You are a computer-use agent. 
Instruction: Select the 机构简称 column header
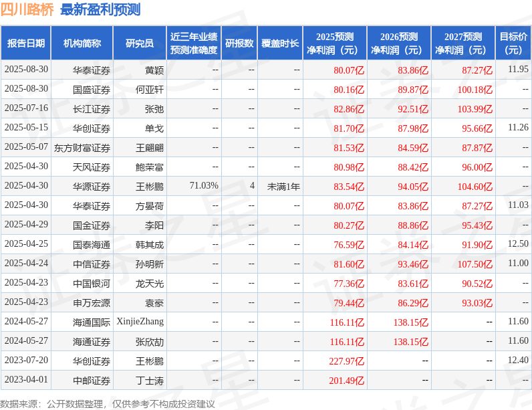point(82,43)
